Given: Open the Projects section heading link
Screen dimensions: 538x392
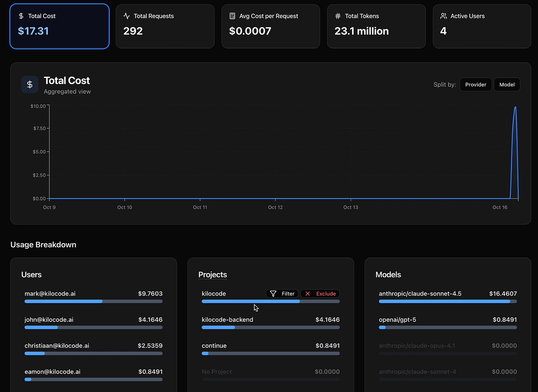Looking at the screenshot, I should (212, 275).
